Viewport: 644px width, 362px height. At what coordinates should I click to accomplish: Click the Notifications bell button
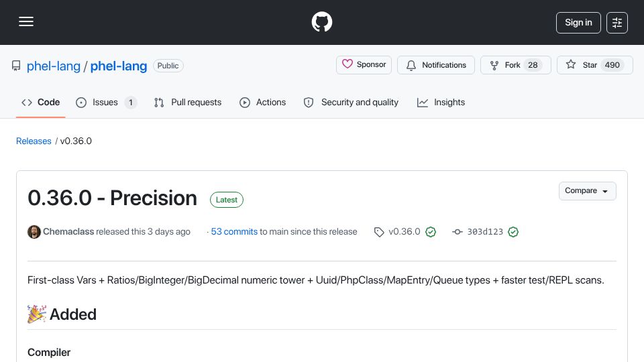[x=436, y=65]
